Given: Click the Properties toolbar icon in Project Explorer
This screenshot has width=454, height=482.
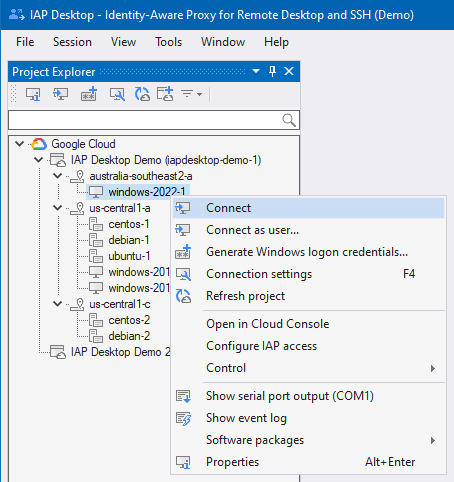Looking at the screenshot, I should pyautogui.click(x=33, y=94).
